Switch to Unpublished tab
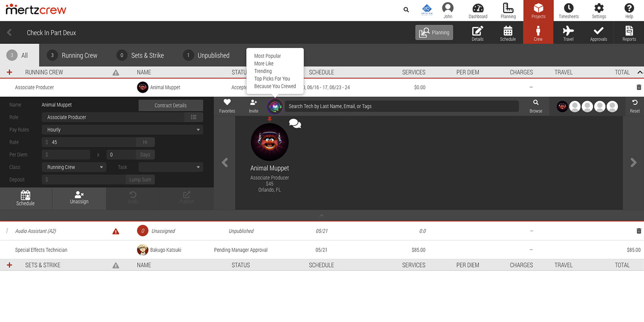 pos(206,55)
